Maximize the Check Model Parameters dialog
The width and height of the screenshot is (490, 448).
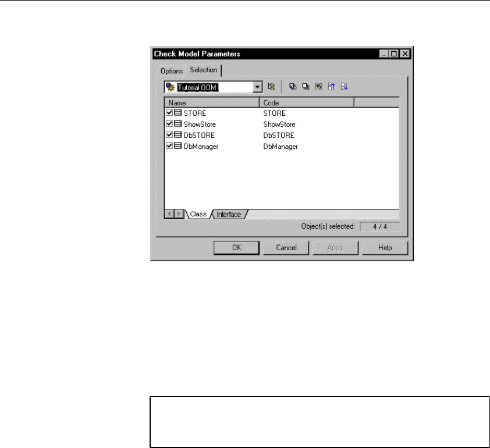click(x=394, y=54)
